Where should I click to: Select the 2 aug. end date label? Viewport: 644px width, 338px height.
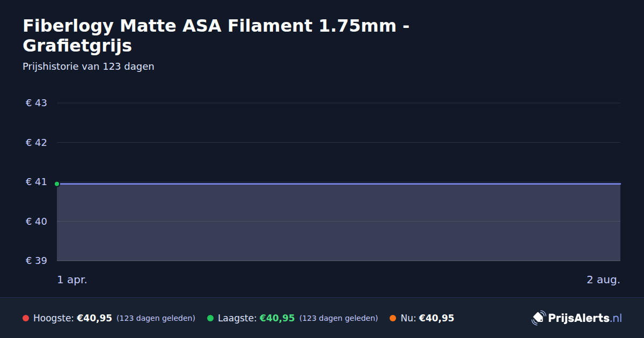tap(603, 280)
